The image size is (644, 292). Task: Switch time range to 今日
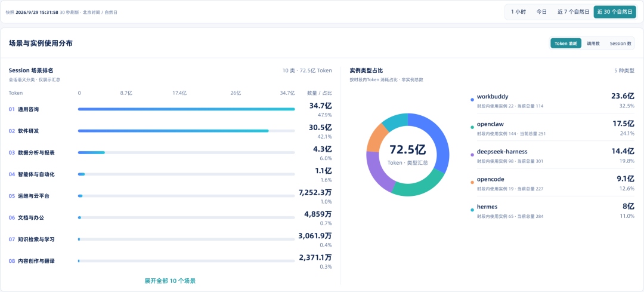[x=541, y=12]
